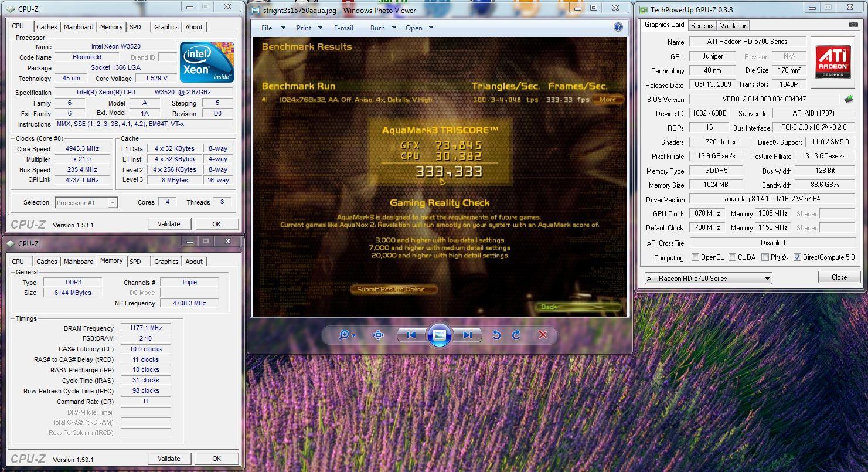868x472 pixels.
Task: Click OK in CPU-Z window showing processor
Action: point(216,224)
